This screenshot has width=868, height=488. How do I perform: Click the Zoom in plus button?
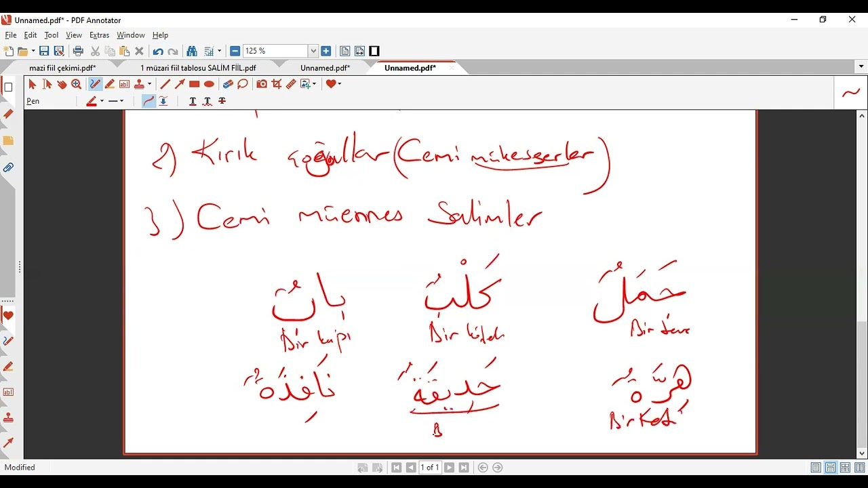326,51
